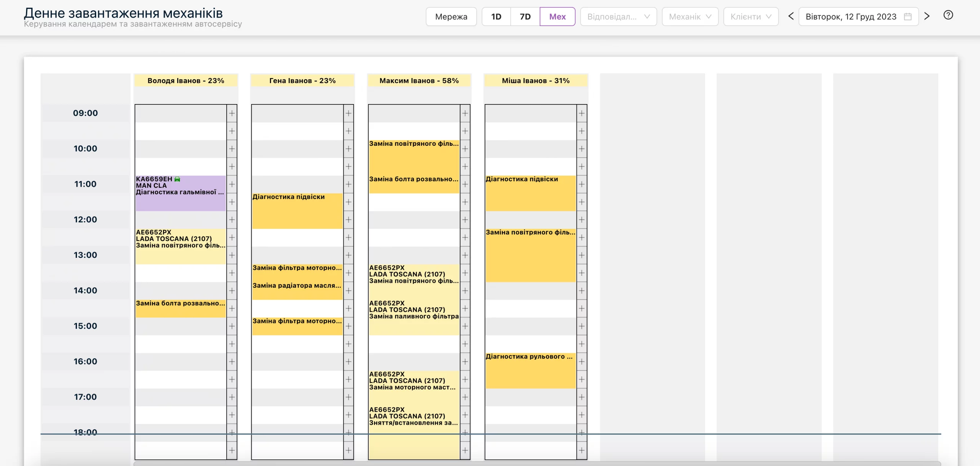This screenshot has height=466, width=980.
Task: Add task for Володя Іванов at 16:00
Action: click(x=232, y=362)
